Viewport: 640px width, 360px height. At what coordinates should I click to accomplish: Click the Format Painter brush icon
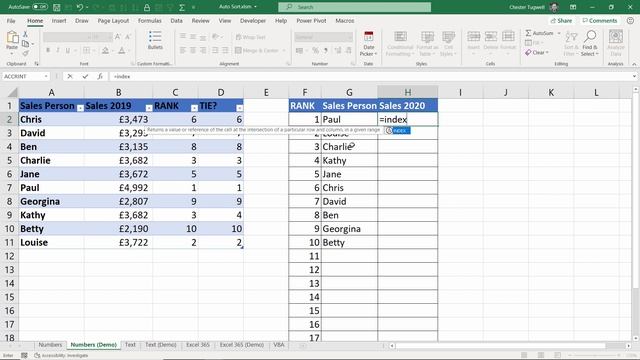26,53
